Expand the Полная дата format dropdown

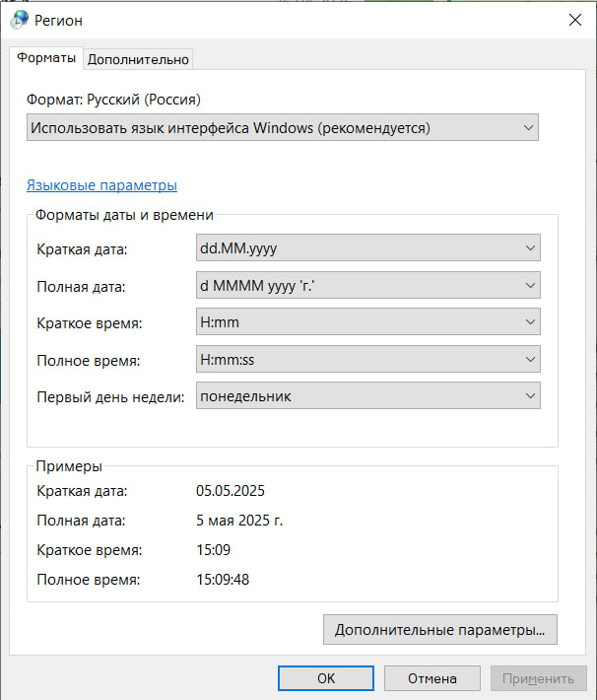click(368, 285)
